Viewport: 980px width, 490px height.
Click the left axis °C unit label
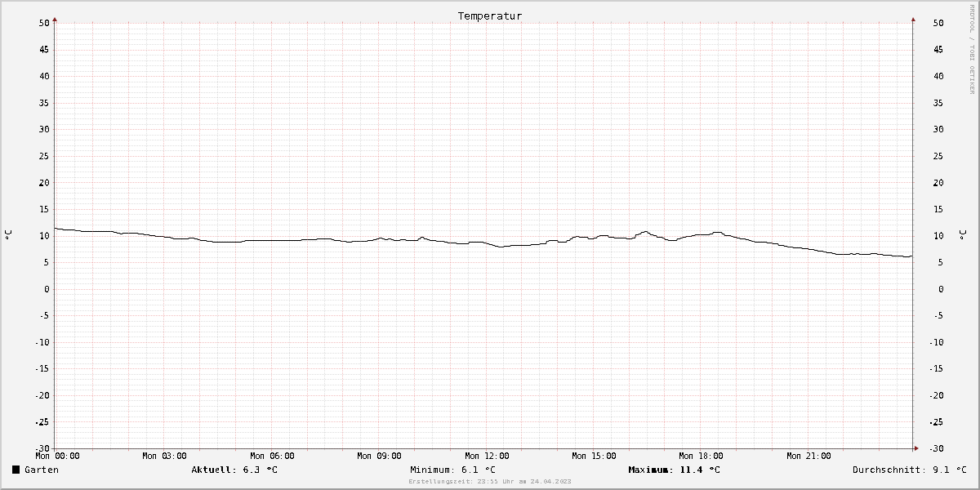point(8,235)
